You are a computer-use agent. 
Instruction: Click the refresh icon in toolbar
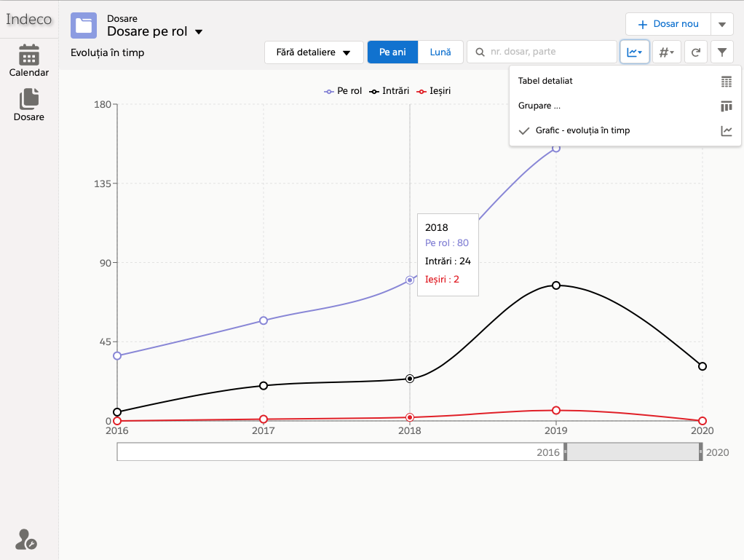coord(696,52)
